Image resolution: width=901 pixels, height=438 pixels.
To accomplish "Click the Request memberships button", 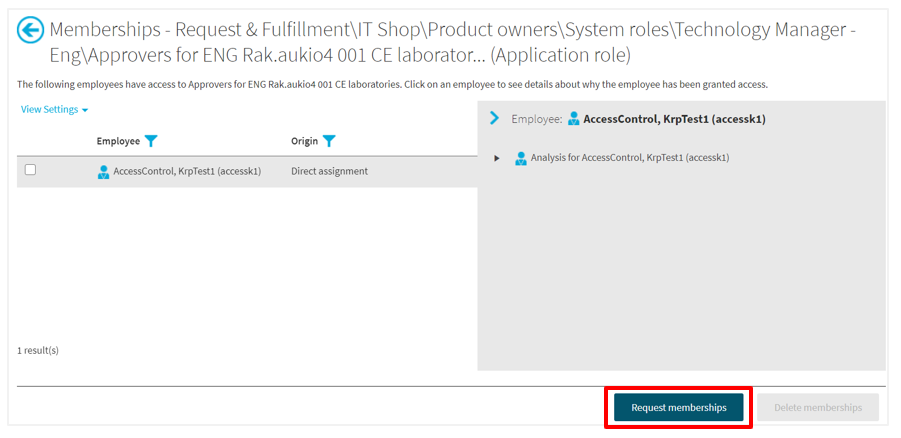I will coord(678,408).
